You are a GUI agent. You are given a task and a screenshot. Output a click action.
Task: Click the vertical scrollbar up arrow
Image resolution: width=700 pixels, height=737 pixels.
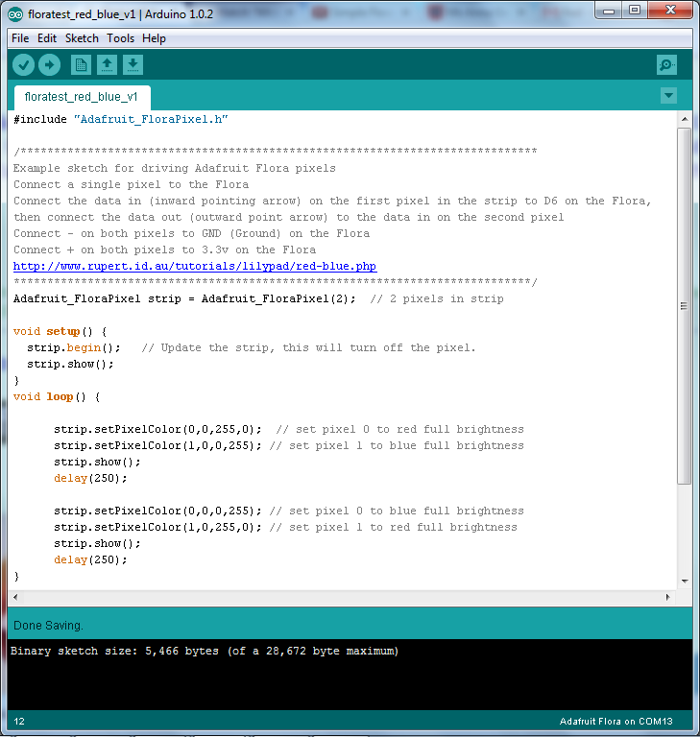point(685,119)
